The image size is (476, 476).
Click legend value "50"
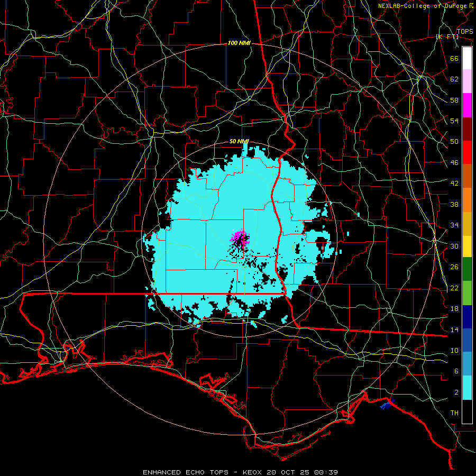click(x=454, y=141)
